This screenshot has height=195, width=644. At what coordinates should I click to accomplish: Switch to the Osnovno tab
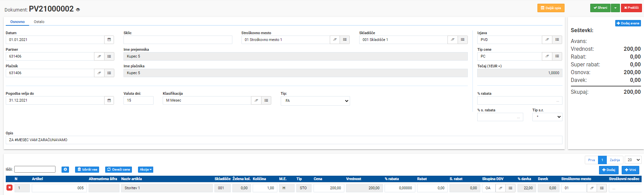pyautogui.click(x=18, y=22)
